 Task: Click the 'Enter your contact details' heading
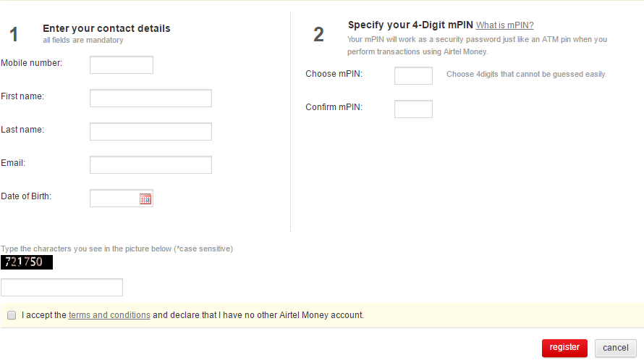[x=106, y=29]
